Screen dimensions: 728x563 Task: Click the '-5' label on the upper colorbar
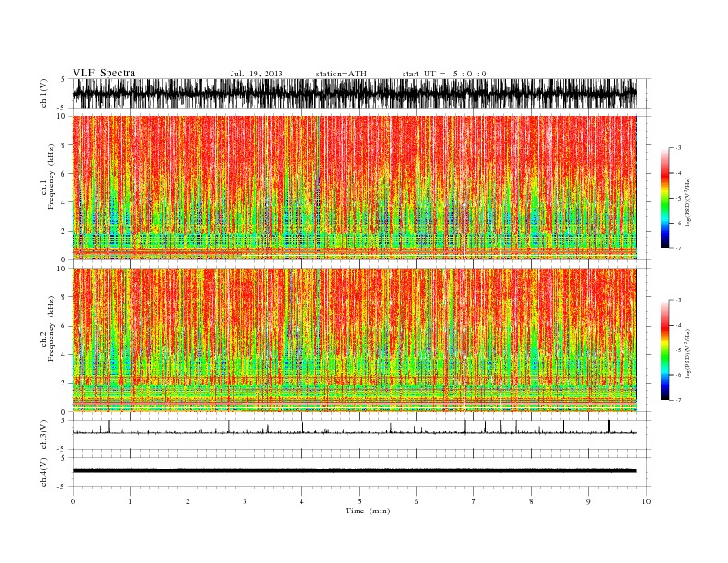coord(678,199)
